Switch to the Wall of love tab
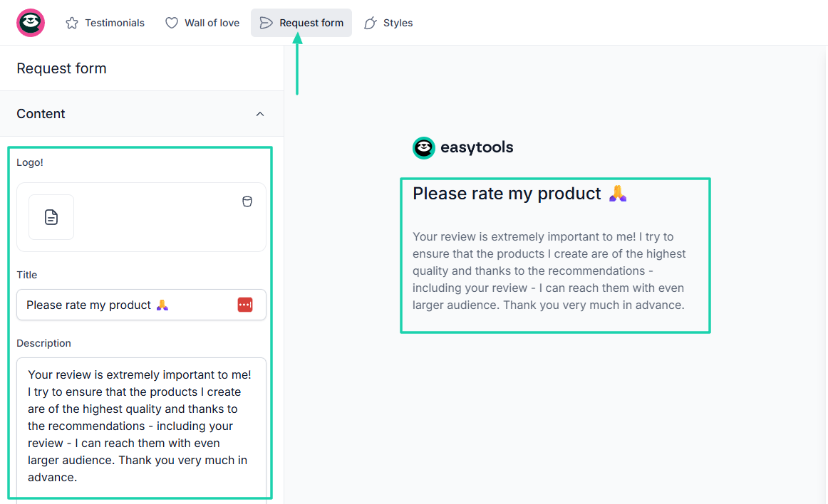Image resolution: width=828 pixels, height=504 pixels. [212, 23]
